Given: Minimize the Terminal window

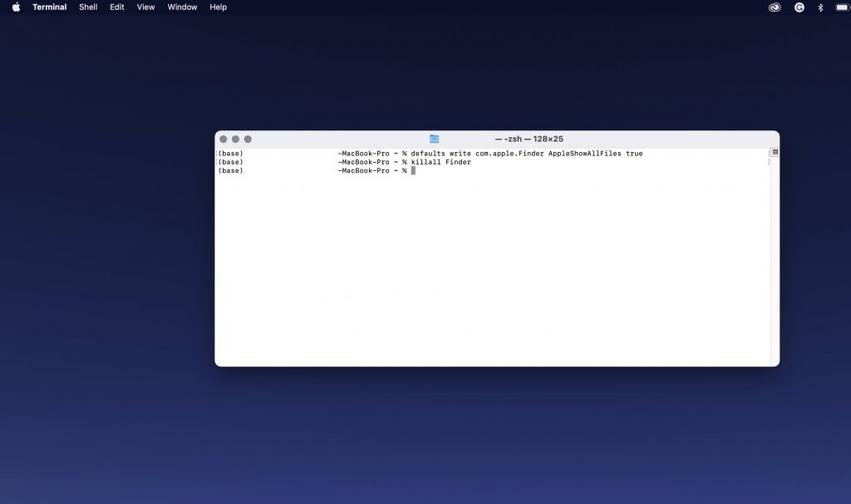Looking at the screenshot, I should pos(235,139).
